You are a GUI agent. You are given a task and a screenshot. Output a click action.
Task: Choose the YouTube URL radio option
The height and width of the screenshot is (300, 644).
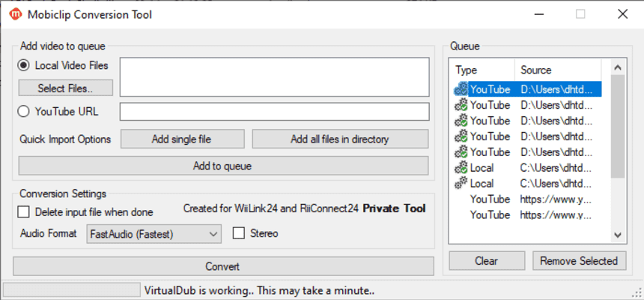[24, 111]
